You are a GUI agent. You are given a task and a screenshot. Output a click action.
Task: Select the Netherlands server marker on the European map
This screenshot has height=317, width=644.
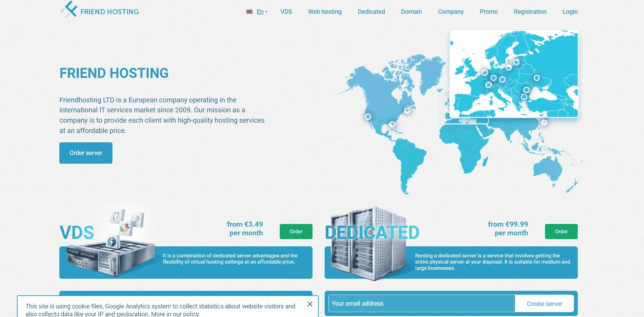click(x=485, y=72)
